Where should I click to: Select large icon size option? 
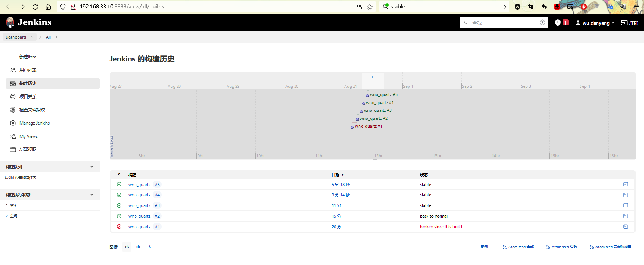(x=150, y=247)
